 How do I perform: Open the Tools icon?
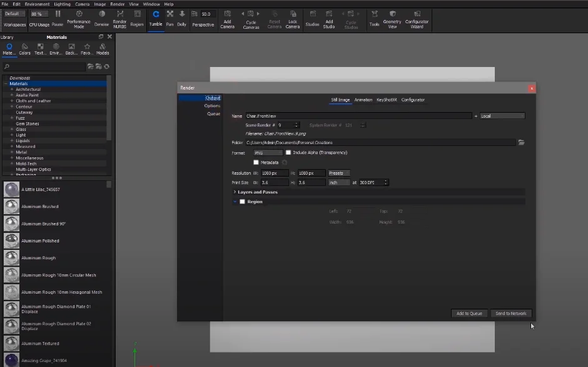374,14
